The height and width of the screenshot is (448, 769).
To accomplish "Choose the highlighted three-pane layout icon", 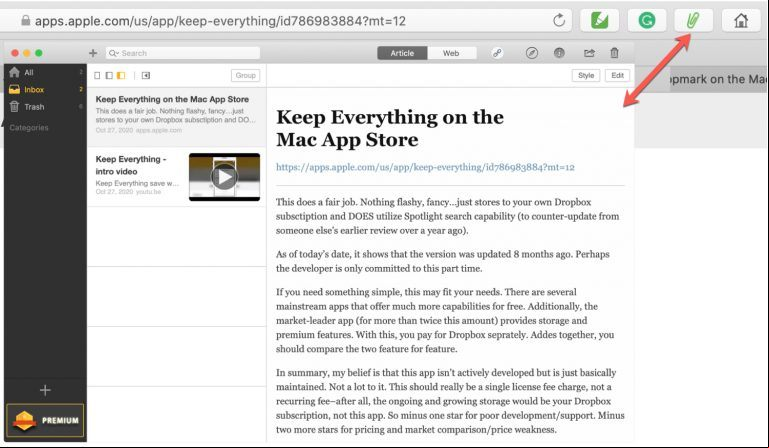I will click(x=121, y=76).
